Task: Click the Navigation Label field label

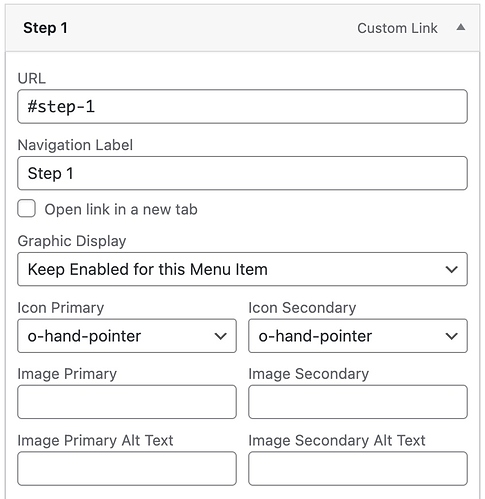Action: [75, 145]
